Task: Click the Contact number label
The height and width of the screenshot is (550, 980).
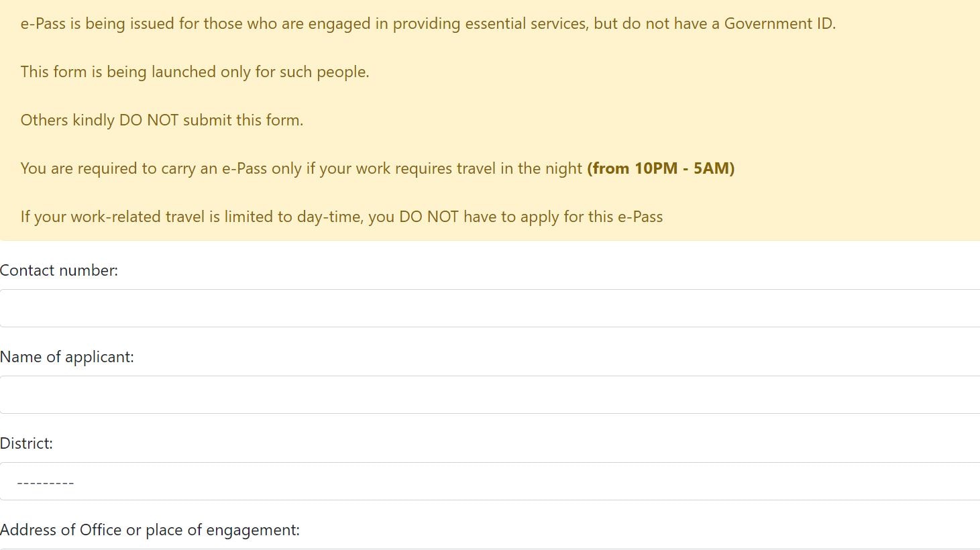Action: 59,270
